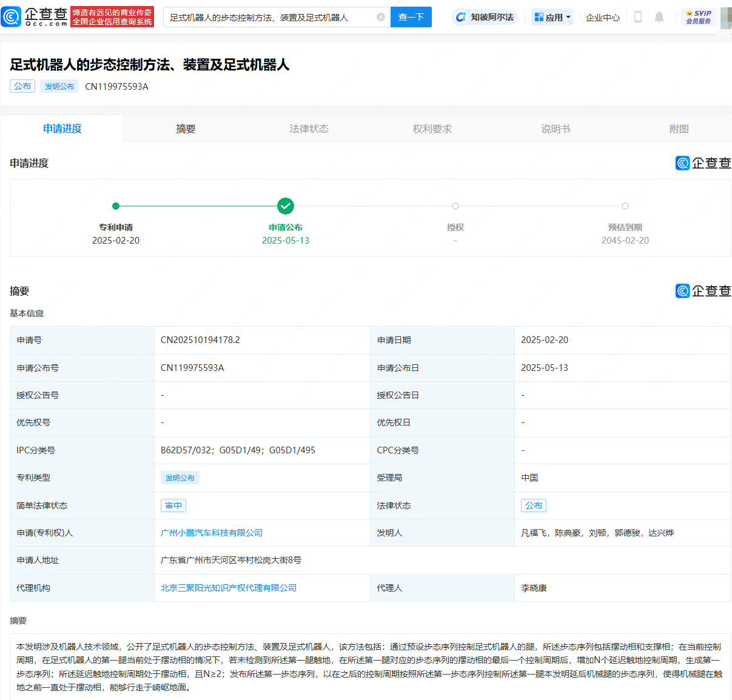Open the 知彼阿尔法 assistant
The image size is (732, 700).
(485, 17)
